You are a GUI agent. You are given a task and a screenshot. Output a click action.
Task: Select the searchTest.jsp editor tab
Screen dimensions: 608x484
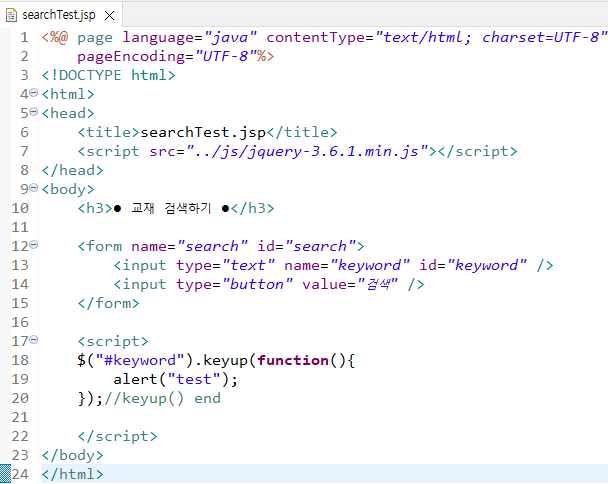59,15
